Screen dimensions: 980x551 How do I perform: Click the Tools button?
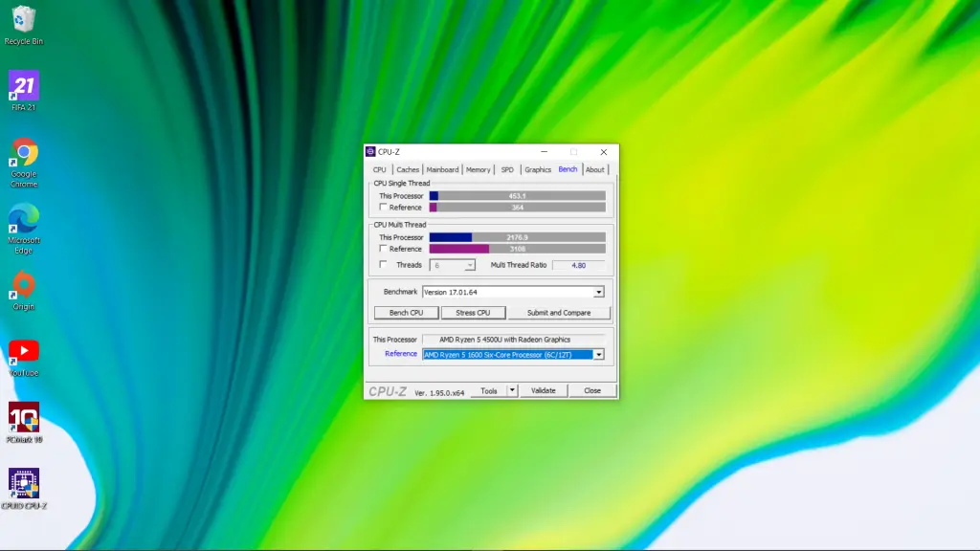click(489, 390)
